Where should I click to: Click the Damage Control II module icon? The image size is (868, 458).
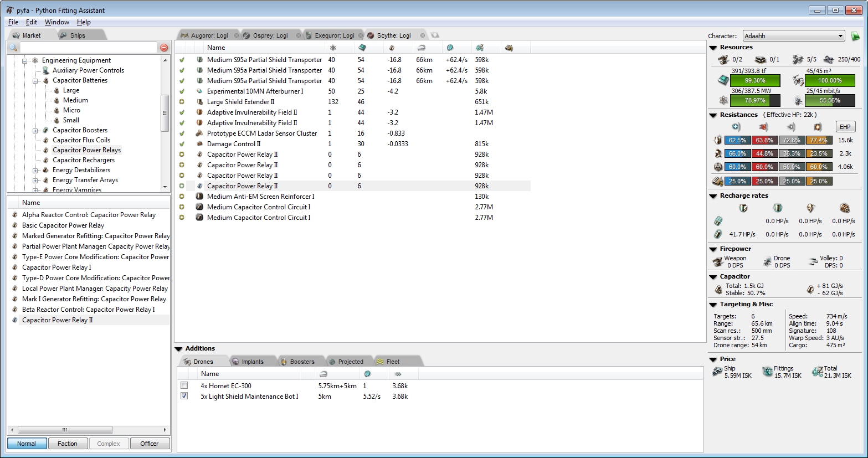(199, 144)
